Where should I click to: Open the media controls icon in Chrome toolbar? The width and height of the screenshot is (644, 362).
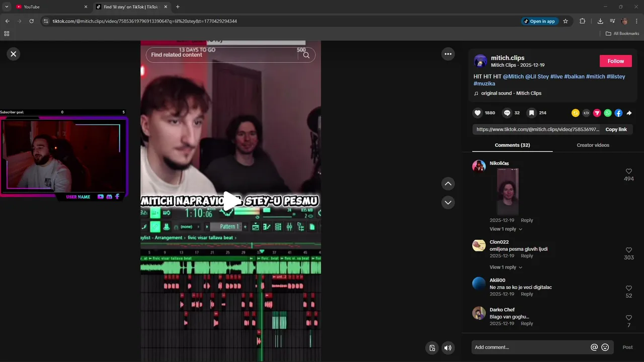612,21
